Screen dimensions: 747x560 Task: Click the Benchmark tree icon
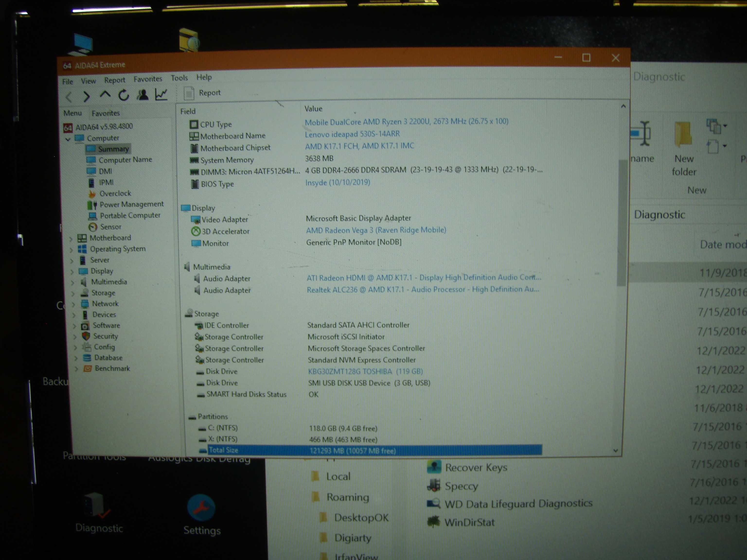pos(88,369)
